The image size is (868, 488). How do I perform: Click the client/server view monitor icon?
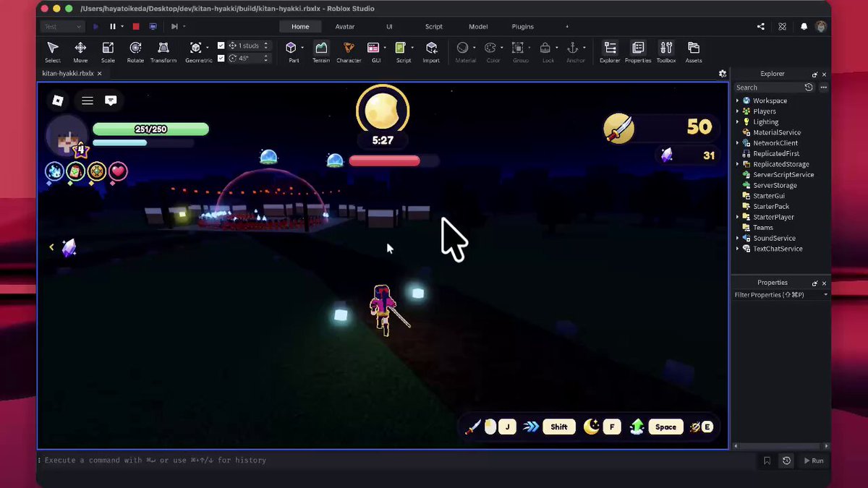coord(153,27)
